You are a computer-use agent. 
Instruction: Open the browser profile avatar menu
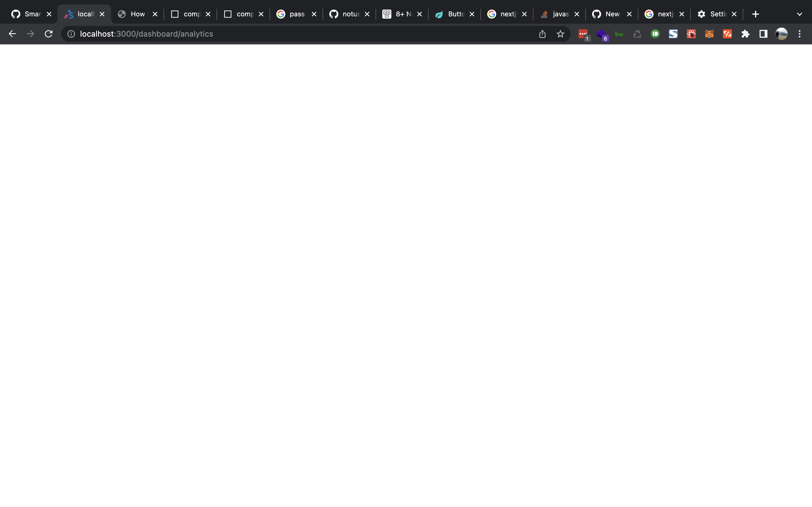point(782,34)
